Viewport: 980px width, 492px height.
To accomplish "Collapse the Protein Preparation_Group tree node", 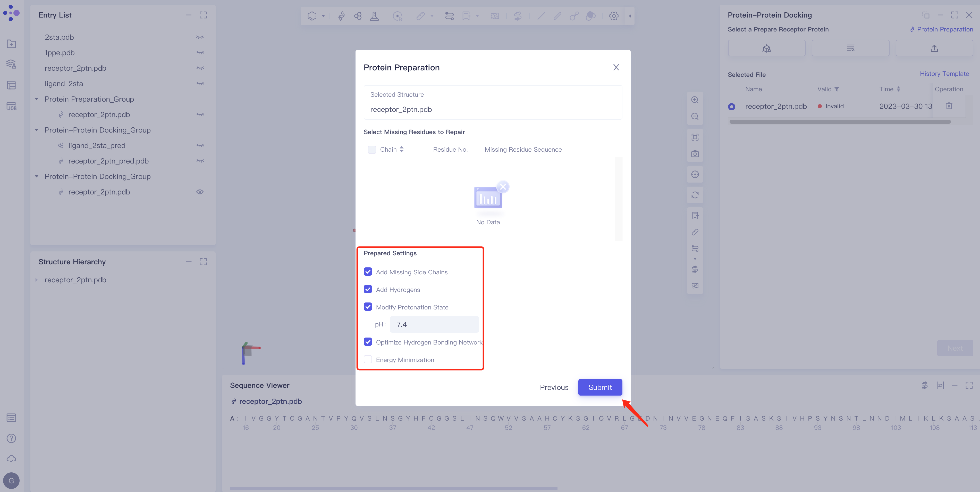I will [37, 99].
